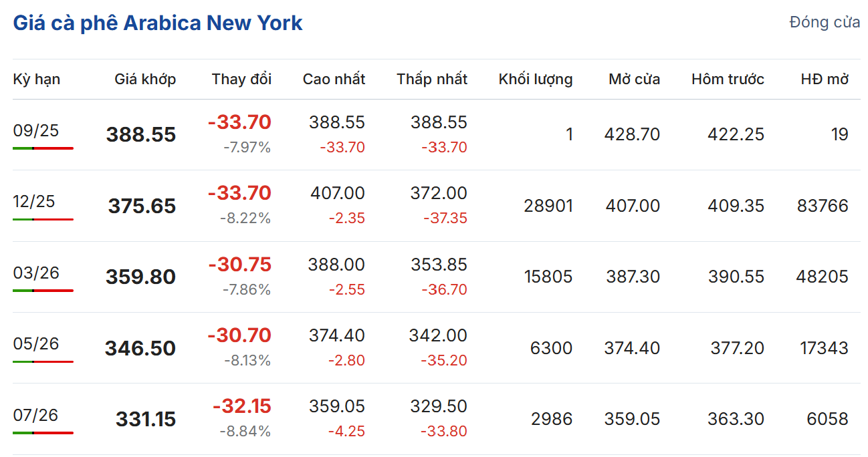868x457 pixels.
Task: Select the 07/26 contract term
Action: pyautogui.click(x=36, y=415)
